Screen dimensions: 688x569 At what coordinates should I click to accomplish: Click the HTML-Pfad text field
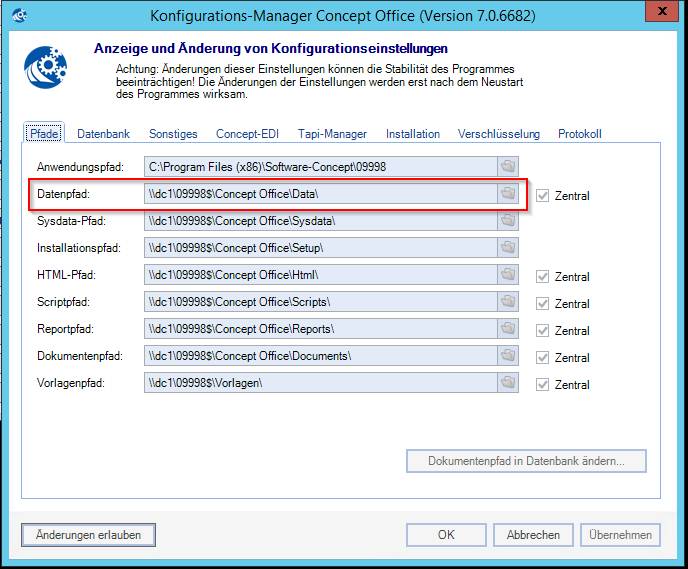tap(321, 275)
